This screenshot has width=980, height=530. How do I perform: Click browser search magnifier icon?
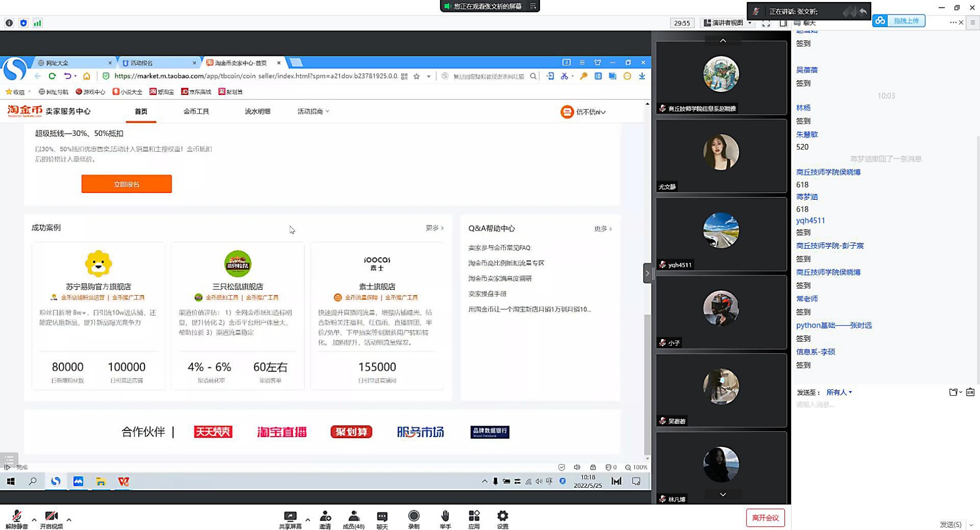pyautogui.click(x=533, y=76)
